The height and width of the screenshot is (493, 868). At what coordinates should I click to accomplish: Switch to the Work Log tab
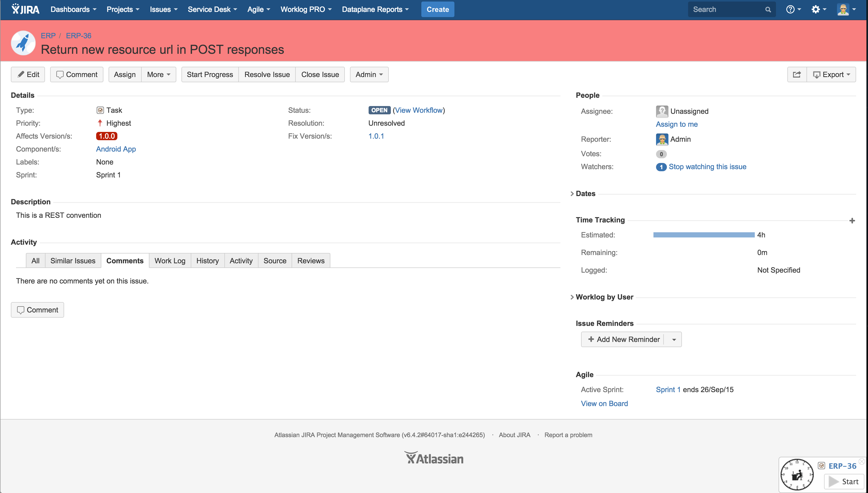[170, 261]
